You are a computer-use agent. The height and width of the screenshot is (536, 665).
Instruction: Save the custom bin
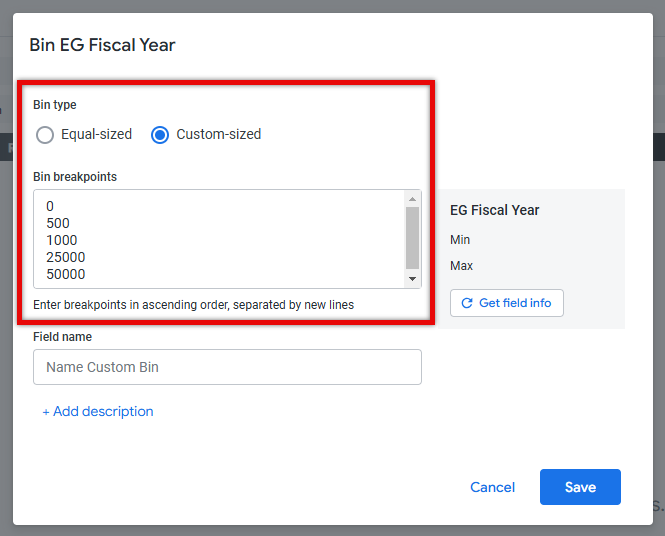(580, 487)
